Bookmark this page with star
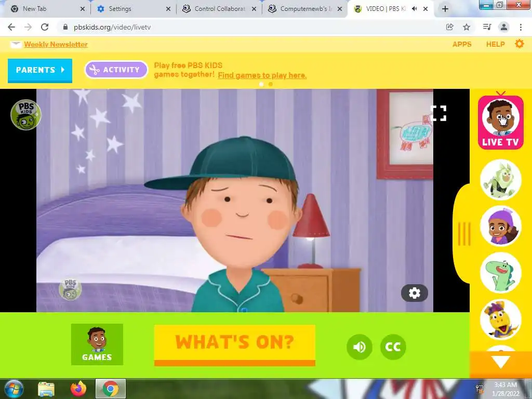Image resolution: width=532 pixels, height=399 pixels. [x=467, y=27]
